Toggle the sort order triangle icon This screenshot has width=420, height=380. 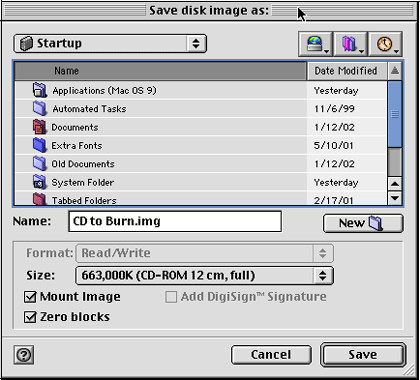tap(395, 71)
